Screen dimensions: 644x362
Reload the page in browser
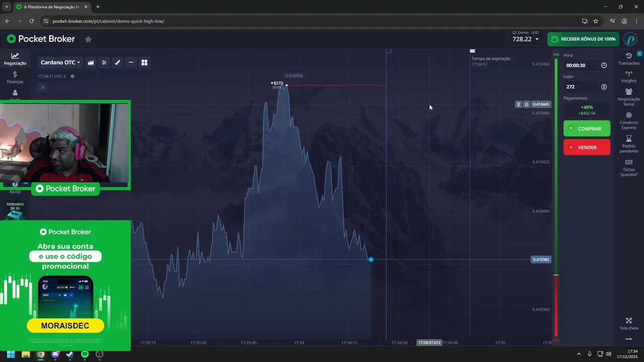coord(32,21)
